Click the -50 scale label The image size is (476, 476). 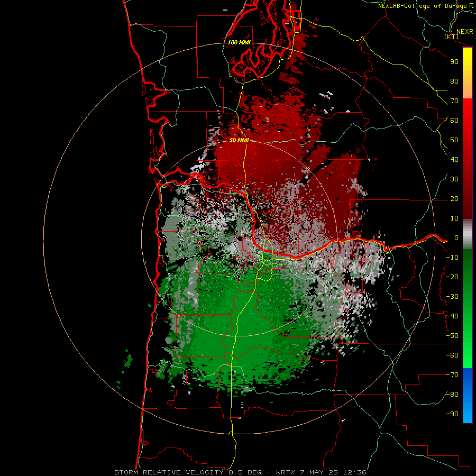[x=452, y=336]
